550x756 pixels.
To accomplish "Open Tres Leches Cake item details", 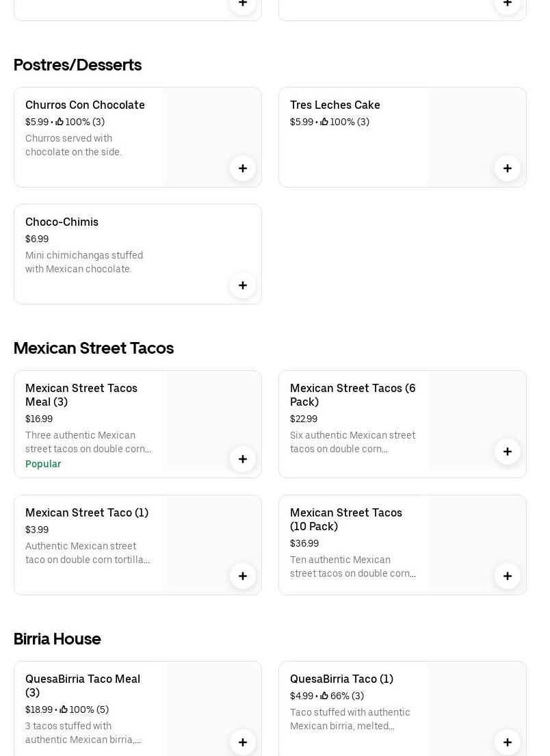I will point(335,105).
